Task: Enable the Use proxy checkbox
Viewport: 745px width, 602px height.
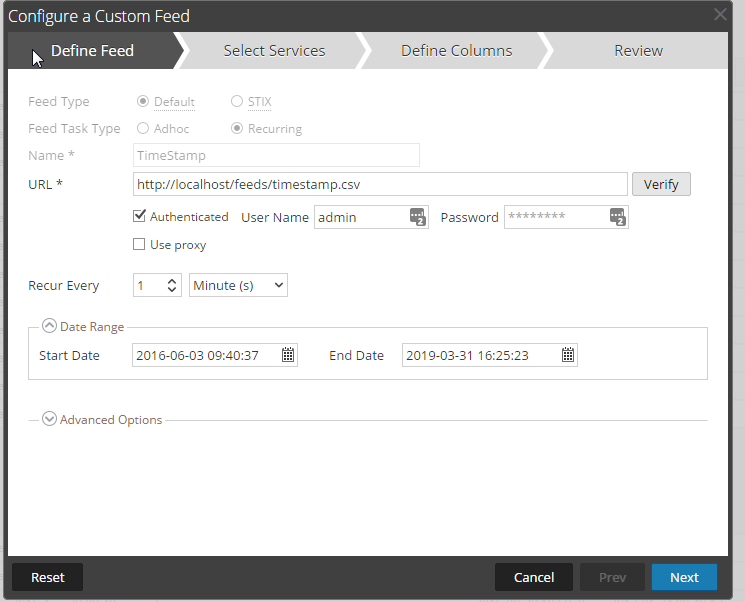Action: click(x=140, y=245)
